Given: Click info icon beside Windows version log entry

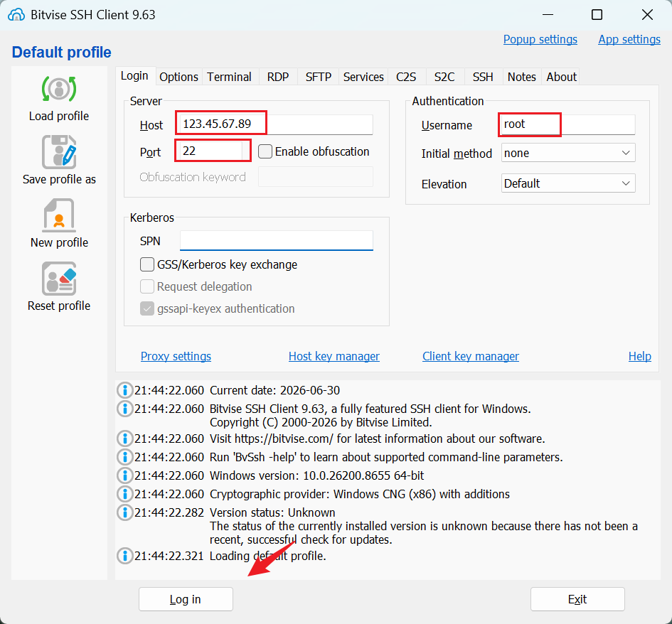Looking at the screenshot, I should click(x=124, y=475).
